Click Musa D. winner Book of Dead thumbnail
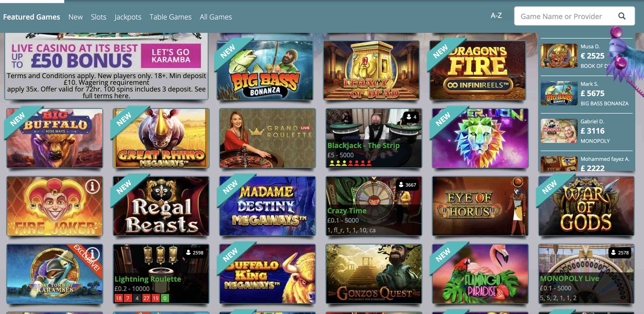The width and height of the screenshot is (644, 314). point(559,56)
